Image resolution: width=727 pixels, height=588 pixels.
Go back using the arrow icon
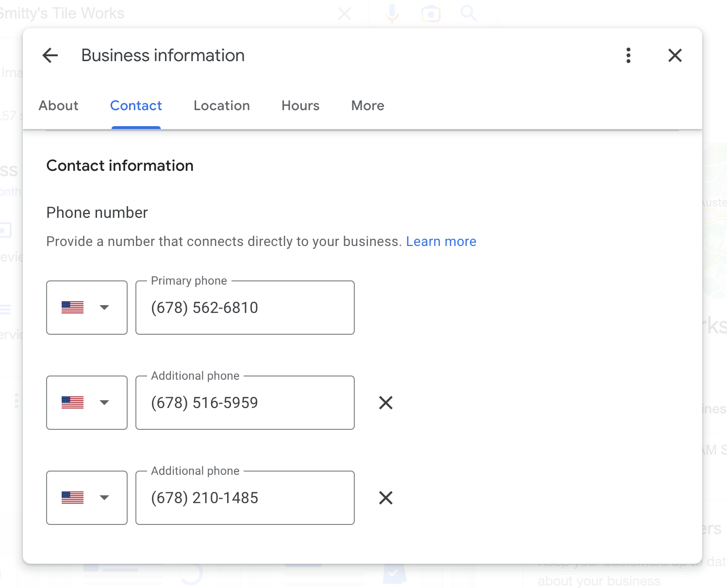(x=50, y=55)
